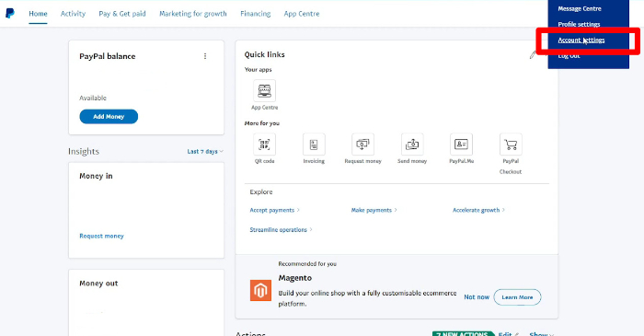Open the PayPal Checkout cart icon
Viewport: 644px width, 336px height.
click(x=511, y=145)
